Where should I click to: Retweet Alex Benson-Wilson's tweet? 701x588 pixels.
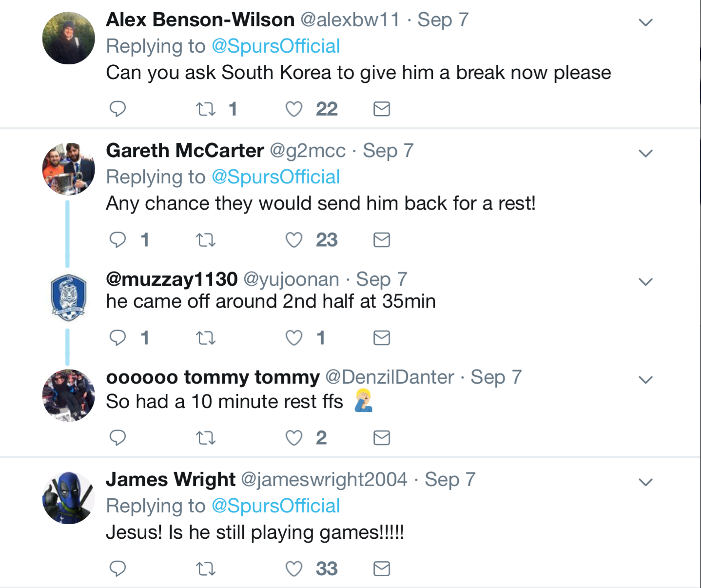tap(206, 109)
